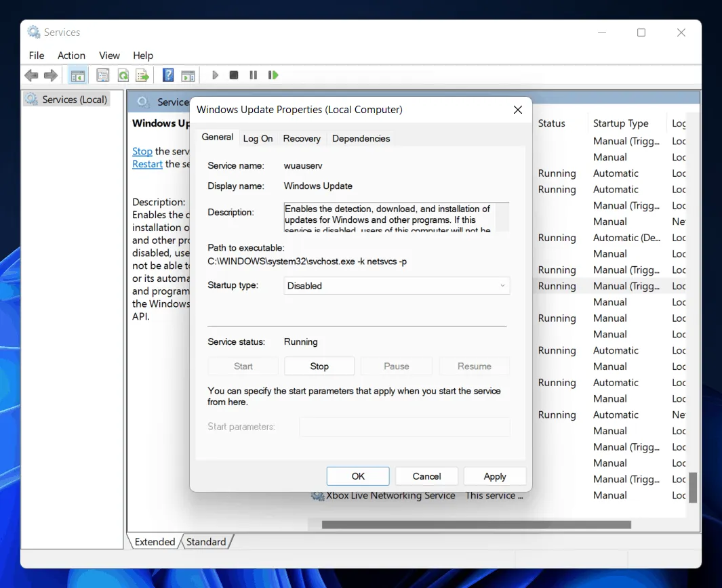The image size is (722, 588).
Task: Switch to the Extended view tab
Action: point(155,541)
